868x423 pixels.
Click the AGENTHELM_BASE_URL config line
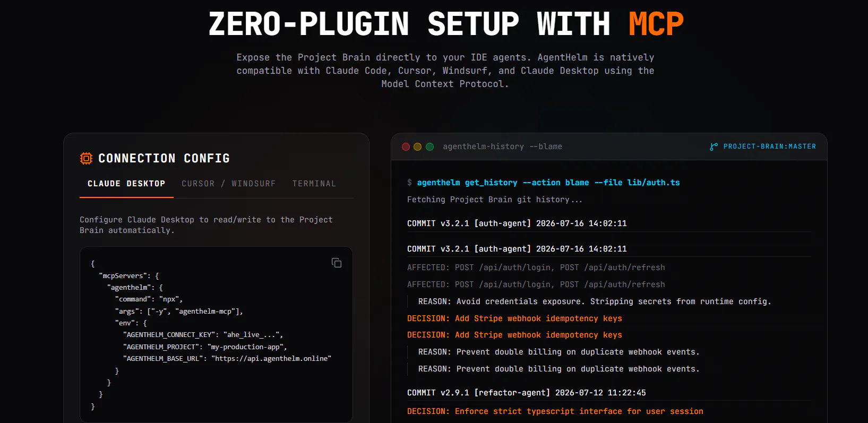point(227,359)
